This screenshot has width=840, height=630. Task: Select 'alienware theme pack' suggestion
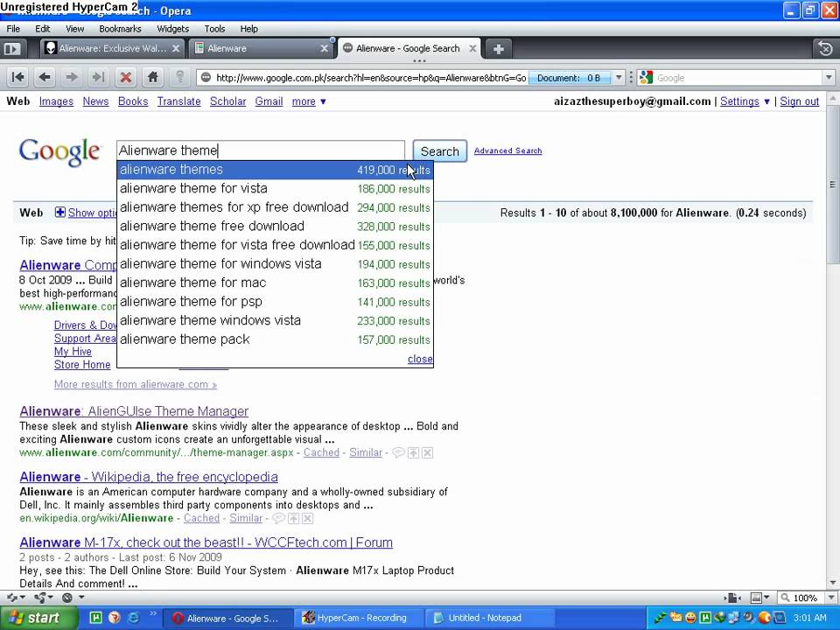click(x=275, y=339)
